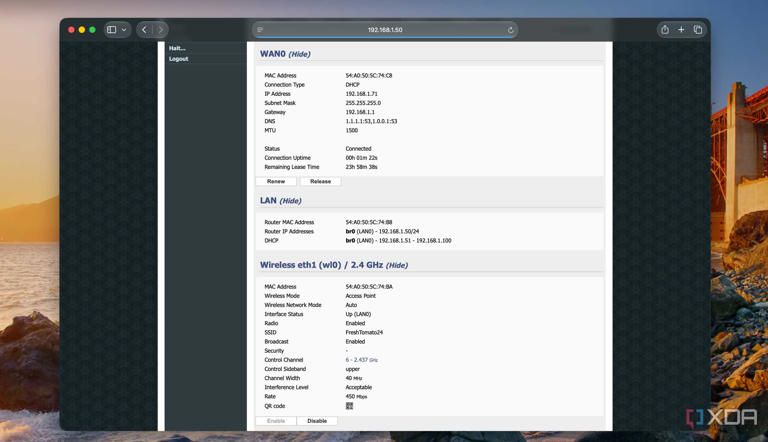Select the MTU value 1500
Viewport: 768px width, 442px height.
[x=352, y=130]
